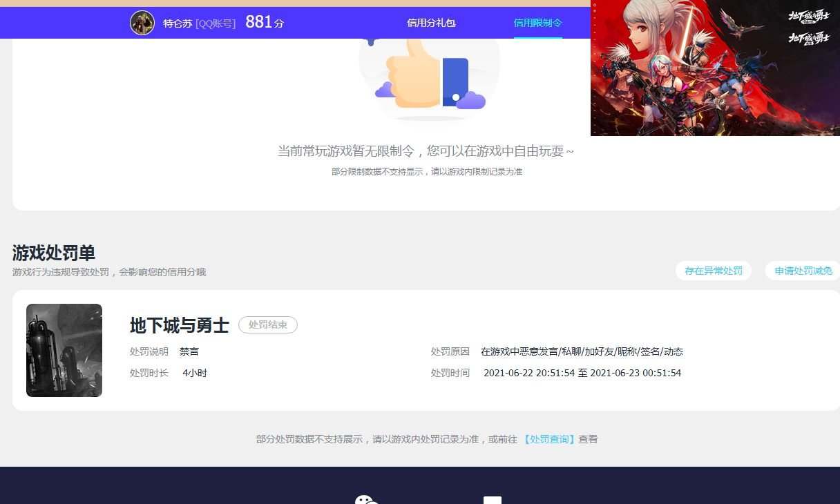Open the 信用分礼包 tab
The width and height of the screenshot is (840, 504).
tap(431, 23)
